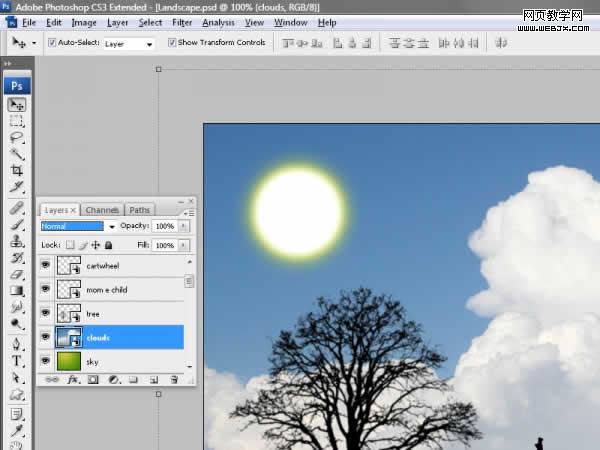This screenshot has height=450, width=600.
Task: Open the Opacity slider arrow
Action: [184, 226]
